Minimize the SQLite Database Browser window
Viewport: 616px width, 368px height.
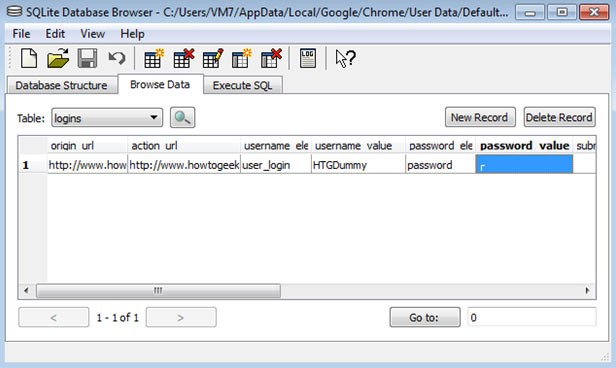(x=530, y=13)
